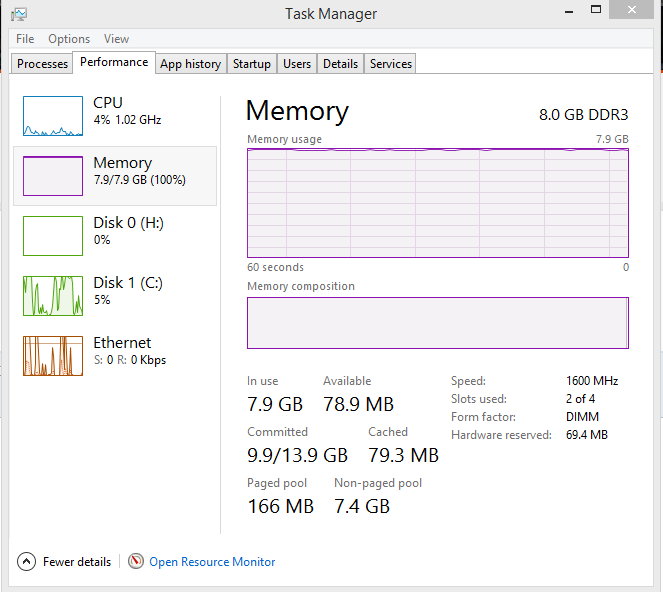Click the Memory usage graph
The height and width of the screenshot is (592, 663).
tap(438, 203)
